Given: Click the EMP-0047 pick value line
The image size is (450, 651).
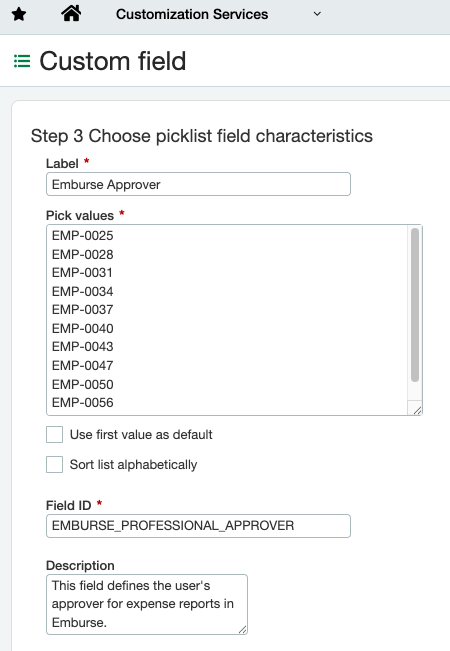Looking at the screenshot, I should (83, 365).
